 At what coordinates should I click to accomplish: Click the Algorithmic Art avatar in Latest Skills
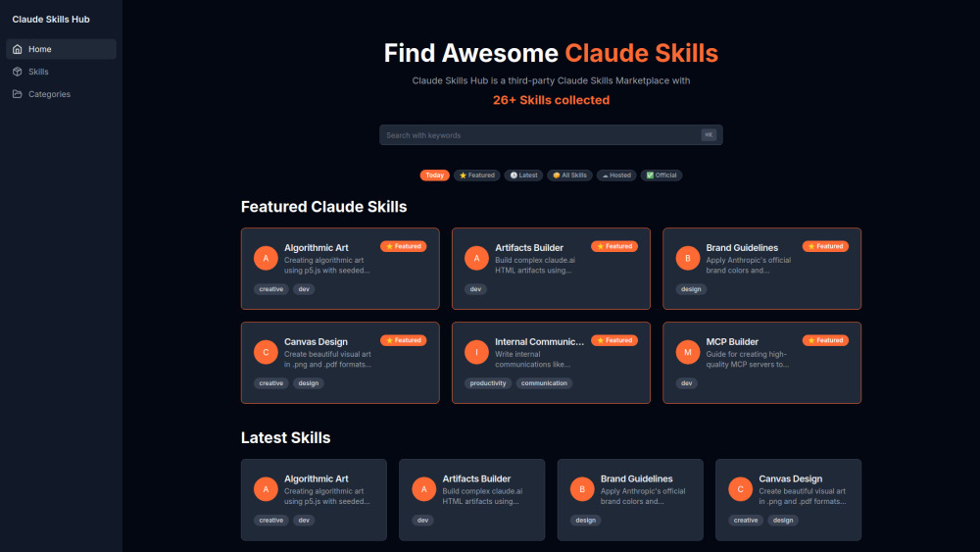266,489
